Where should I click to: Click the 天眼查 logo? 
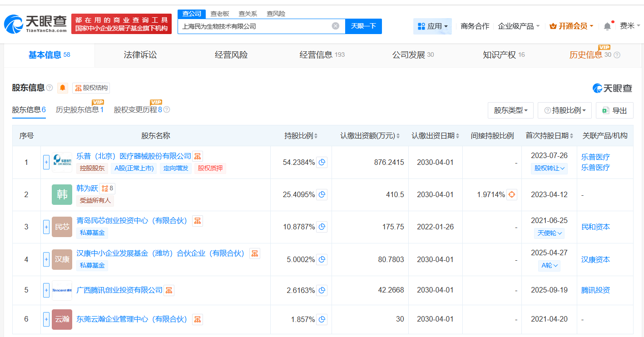point(34,22)
